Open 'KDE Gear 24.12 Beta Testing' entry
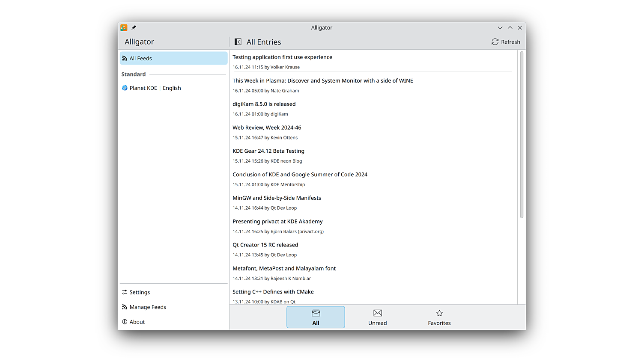 268,151
